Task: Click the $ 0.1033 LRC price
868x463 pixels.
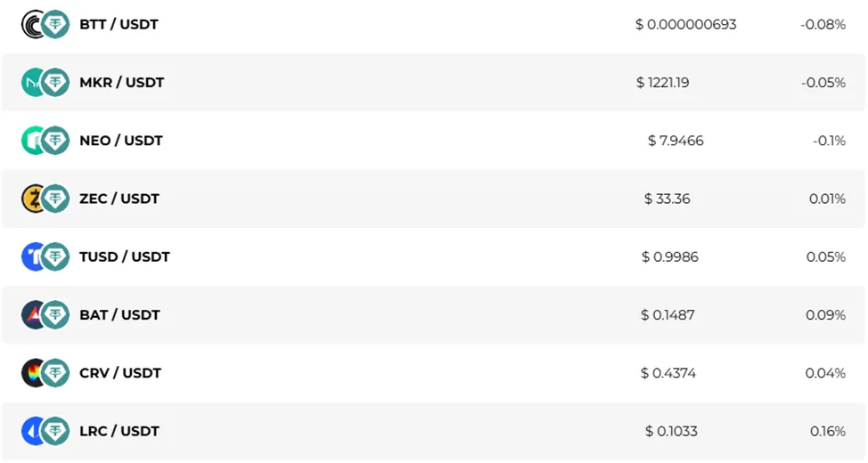Action: [671, 431]
